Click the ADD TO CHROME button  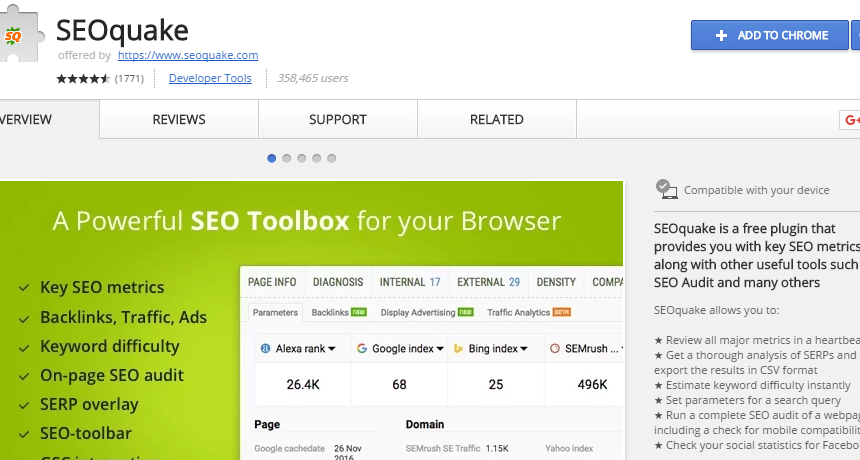tap(770, 35)
